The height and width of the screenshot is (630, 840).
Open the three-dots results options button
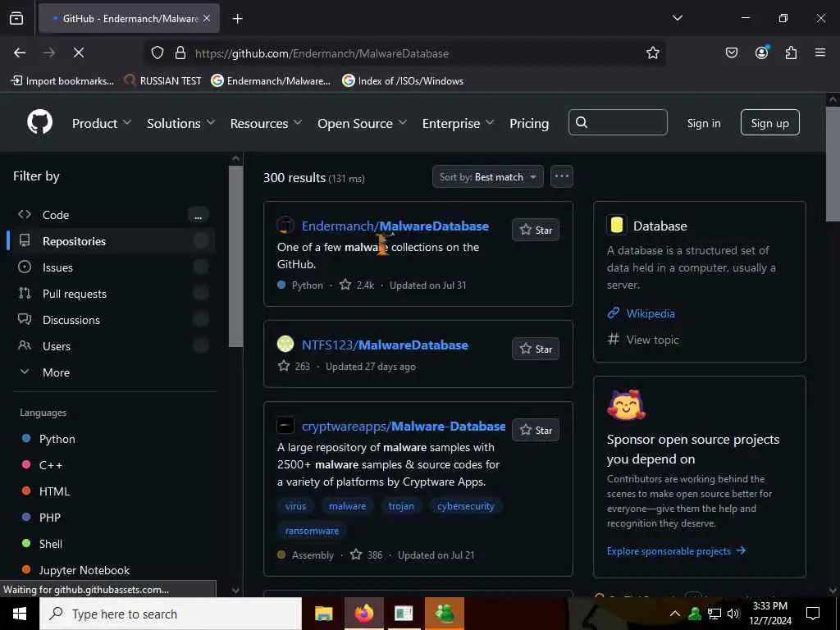[x=561, y=176]
